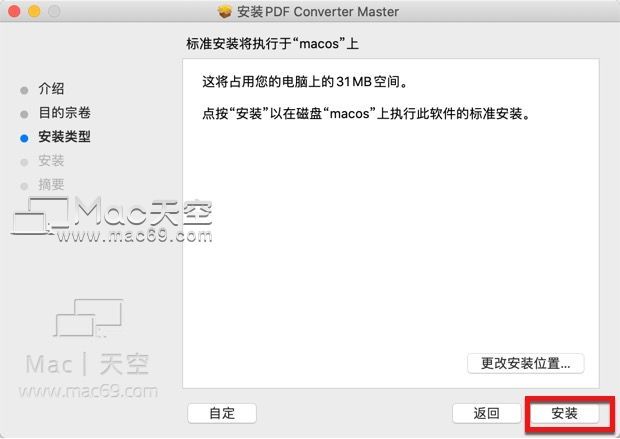Screen dimensions: 620x439
Task: Click the gray bullet beside 目的宗卷
Action: point(24,114)
